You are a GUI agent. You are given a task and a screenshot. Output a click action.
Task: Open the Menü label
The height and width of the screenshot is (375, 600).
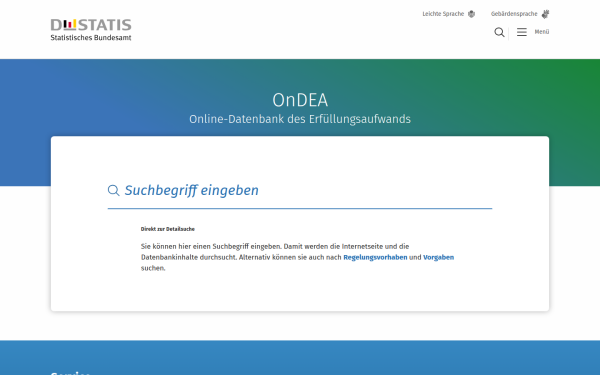(541, 32)
